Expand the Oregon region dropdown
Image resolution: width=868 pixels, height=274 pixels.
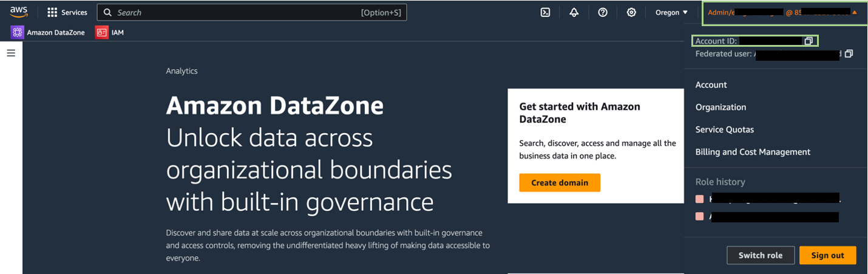(x=671, y=12)
